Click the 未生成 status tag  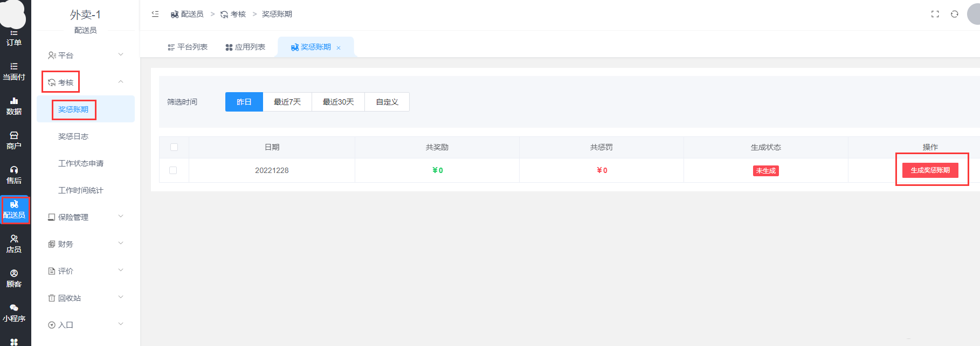[766, 171]
